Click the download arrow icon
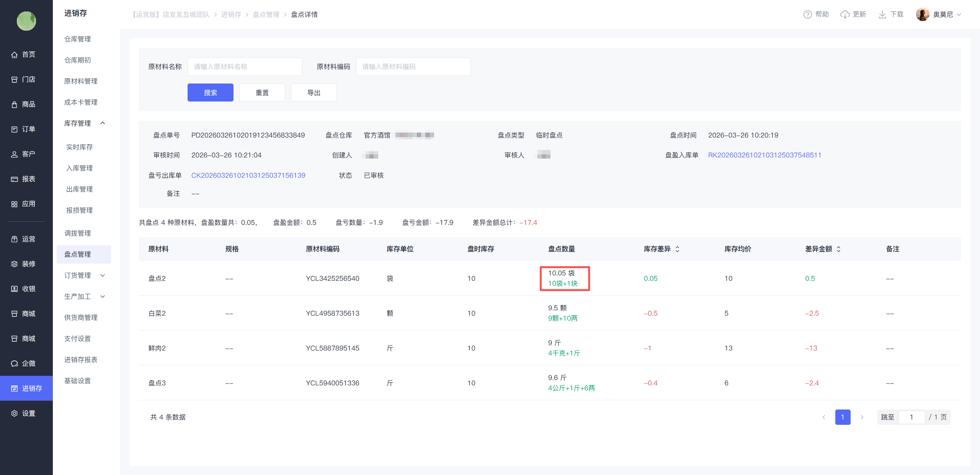This screenshot has width=980, height=475. pyautogui.click(x=882, y=15)
